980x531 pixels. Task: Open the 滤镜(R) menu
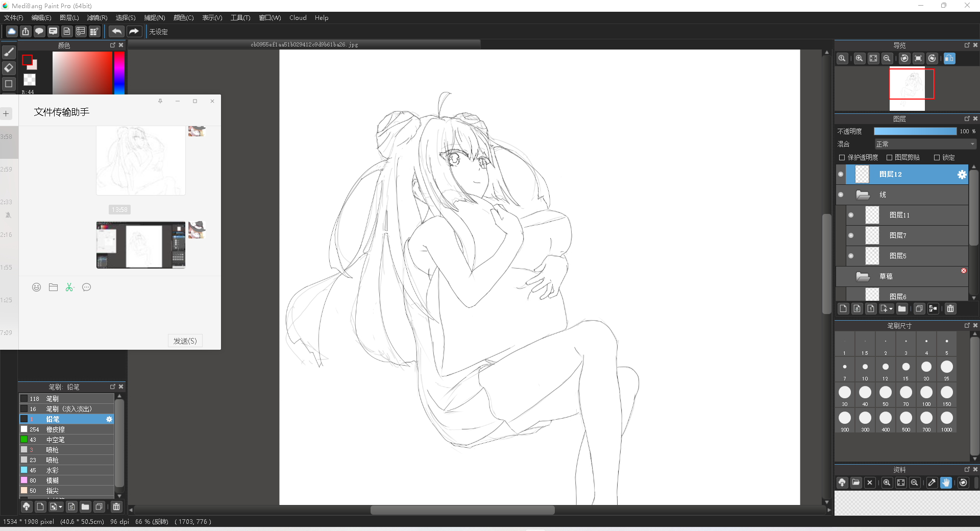97,18
